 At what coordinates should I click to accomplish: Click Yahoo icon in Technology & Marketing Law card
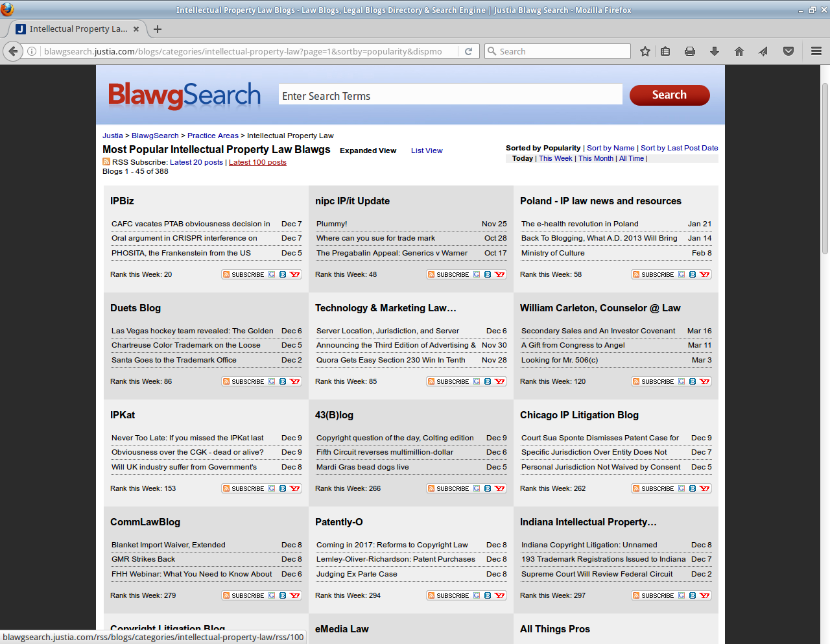(500, 381)
